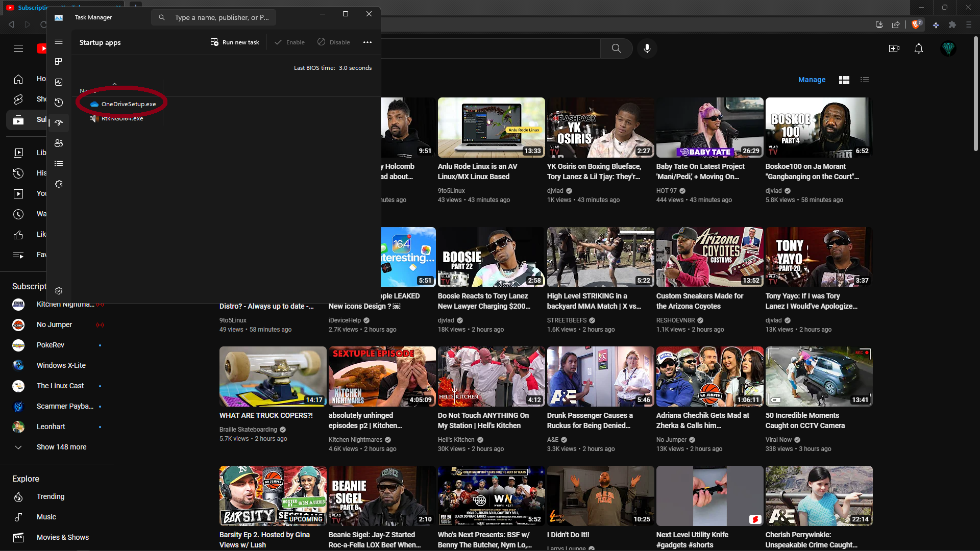Play Anlu Rode Linux video thumbnail
Image resolution: width=980 pixels, height=551 pixels.
click(x=491, y=128)
